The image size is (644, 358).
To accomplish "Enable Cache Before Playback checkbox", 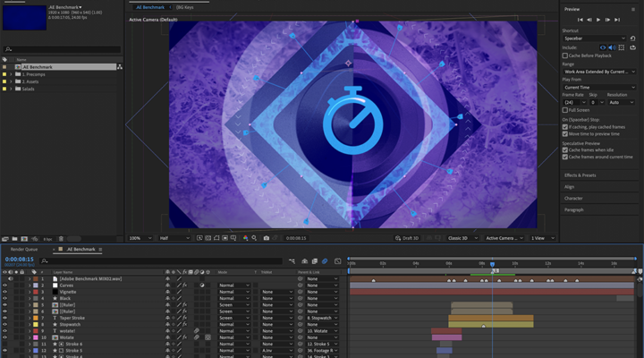I will (564, 55).
